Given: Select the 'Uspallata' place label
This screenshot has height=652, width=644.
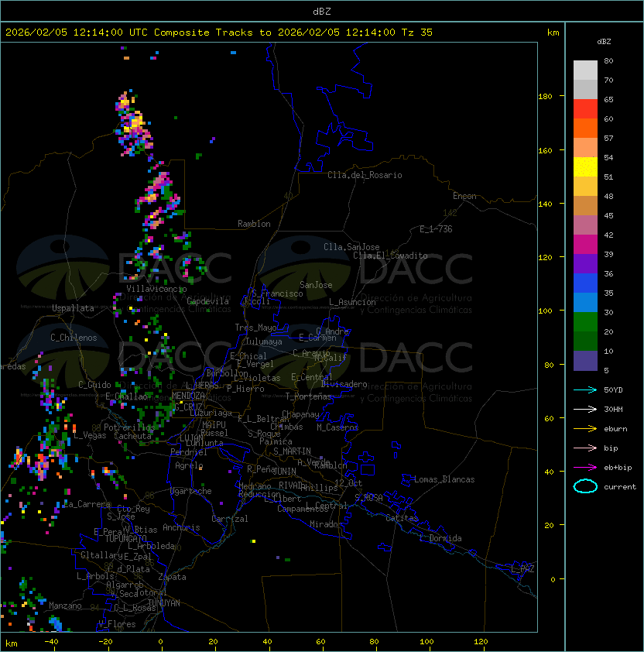Looking at the screenshot, I should coord(73,308).
